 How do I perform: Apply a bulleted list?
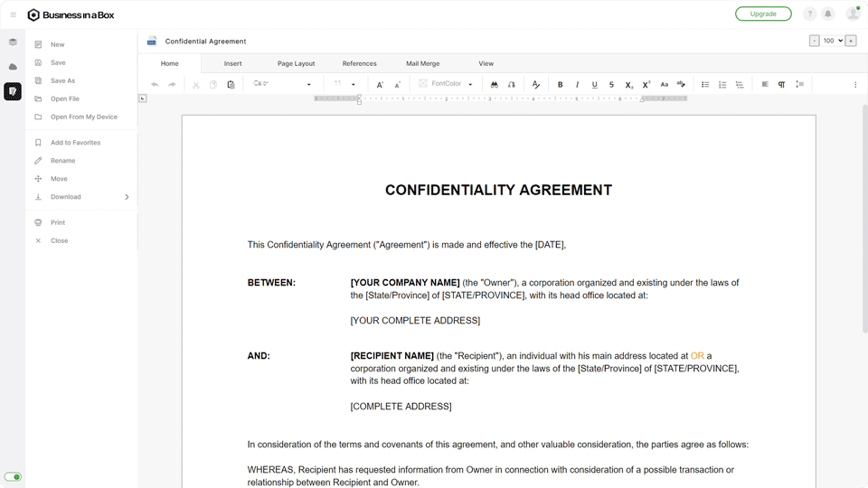(x=705, y=85)
